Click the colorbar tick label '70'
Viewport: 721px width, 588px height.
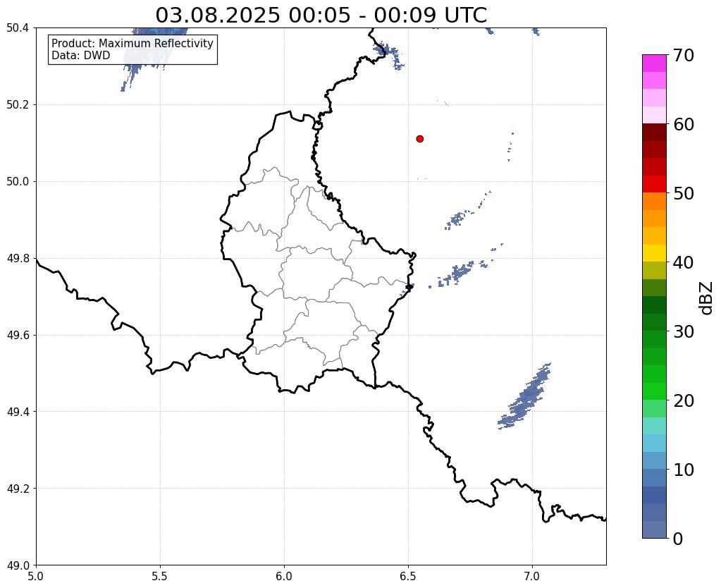pos(684,55)
